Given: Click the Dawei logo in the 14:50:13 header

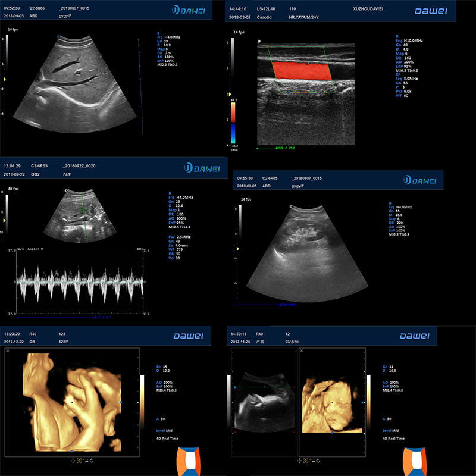Looking at the screenshot, I should 414,336.
